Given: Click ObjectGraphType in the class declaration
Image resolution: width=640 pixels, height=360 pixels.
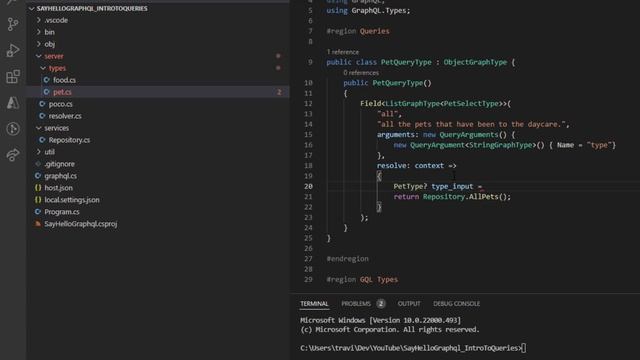Looking at the screenshot, I should pyautogui.click(x=475, y=62).
